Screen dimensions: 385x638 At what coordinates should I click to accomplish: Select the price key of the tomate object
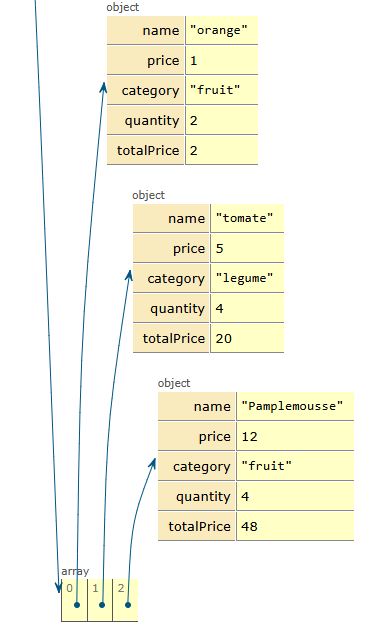[171, 248]
